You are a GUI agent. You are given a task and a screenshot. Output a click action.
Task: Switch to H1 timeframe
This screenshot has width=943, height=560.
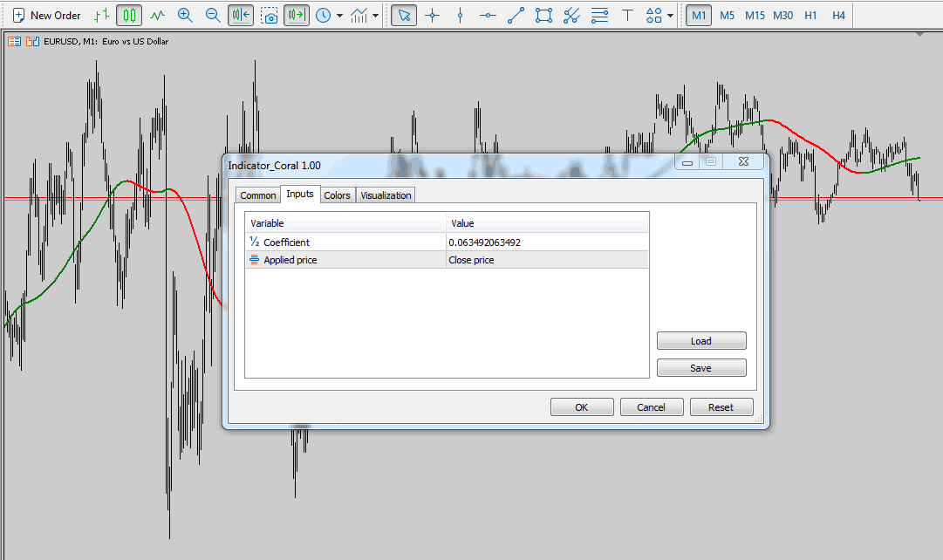(x=810, y=15)
